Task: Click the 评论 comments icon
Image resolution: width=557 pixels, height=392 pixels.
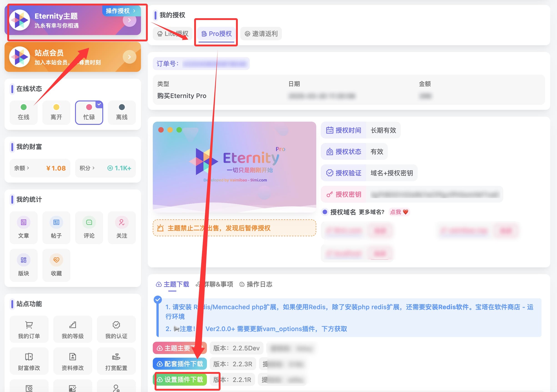Action: coord(89,222)
